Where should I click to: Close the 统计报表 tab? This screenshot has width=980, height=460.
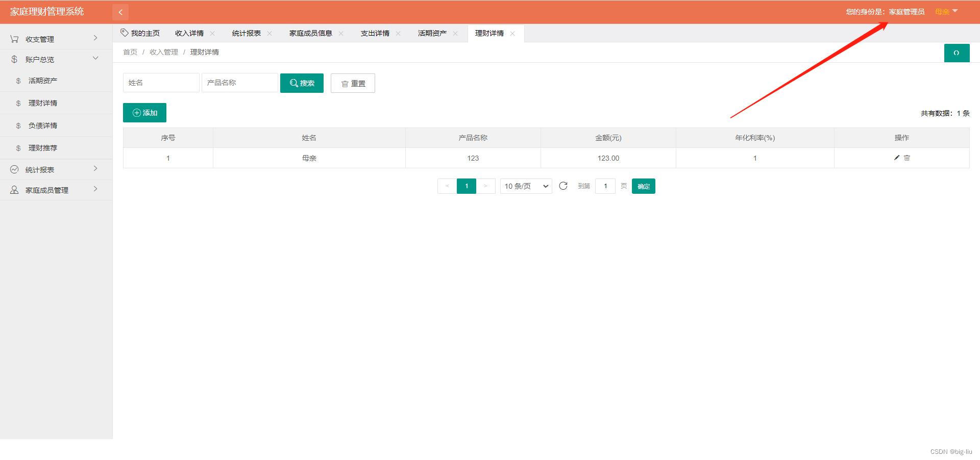(x=269, y=34)
